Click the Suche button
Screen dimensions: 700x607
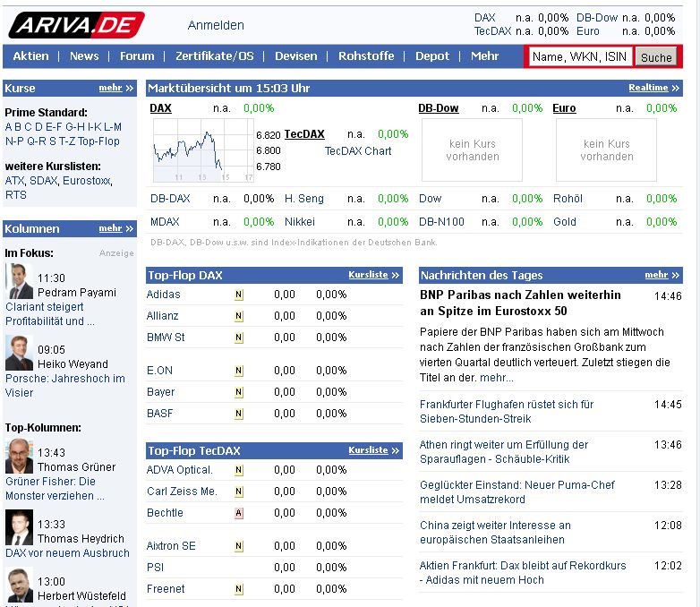pyautogui.click(x=656, y=57)
